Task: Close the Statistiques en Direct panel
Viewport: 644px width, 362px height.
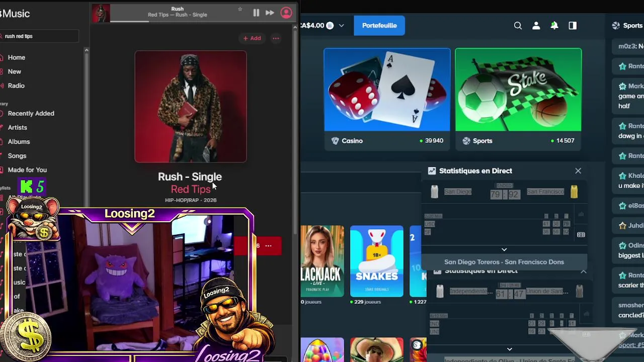Action: [x=578, y=171]
